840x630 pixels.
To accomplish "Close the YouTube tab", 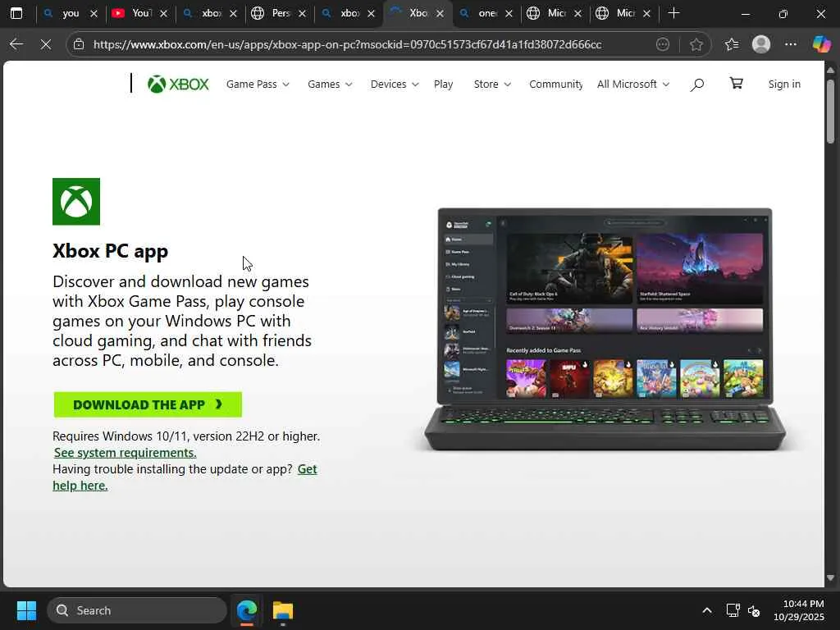I will (163, 13).
